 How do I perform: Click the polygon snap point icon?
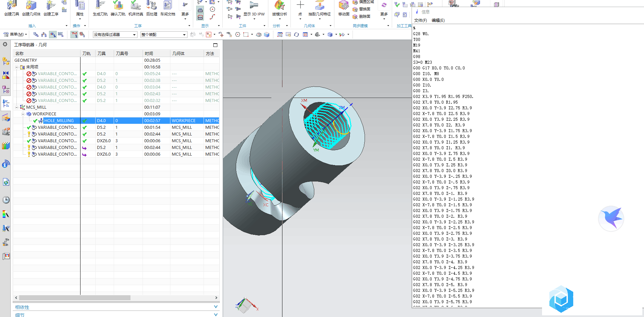[238, 35]
